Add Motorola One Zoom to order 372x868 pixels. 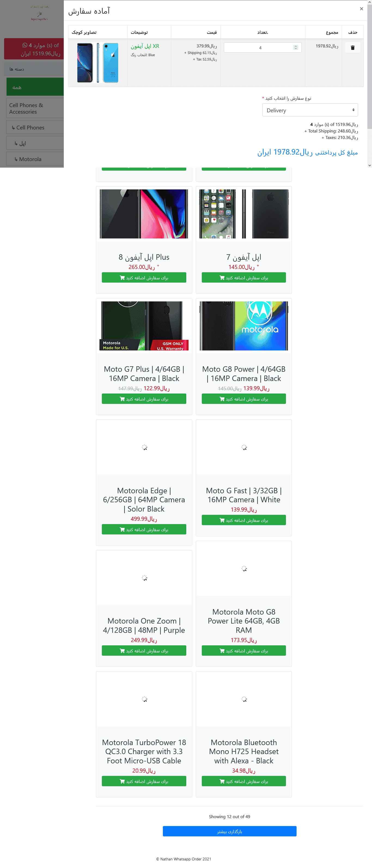click(144, 651)
